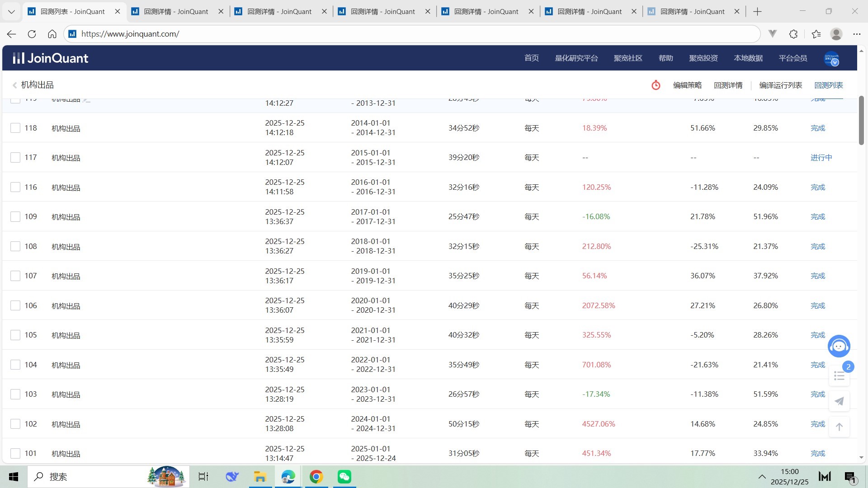Tick the checkbox for backtest 106
Screen dimensions: 868x488
[x=15, y=305]
